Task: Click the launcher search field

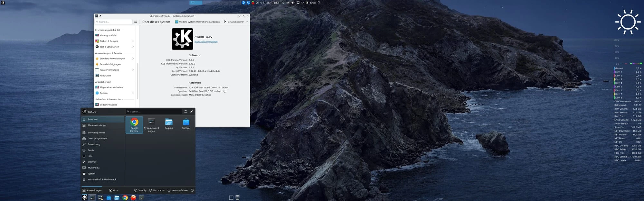Action: [154, 112]
